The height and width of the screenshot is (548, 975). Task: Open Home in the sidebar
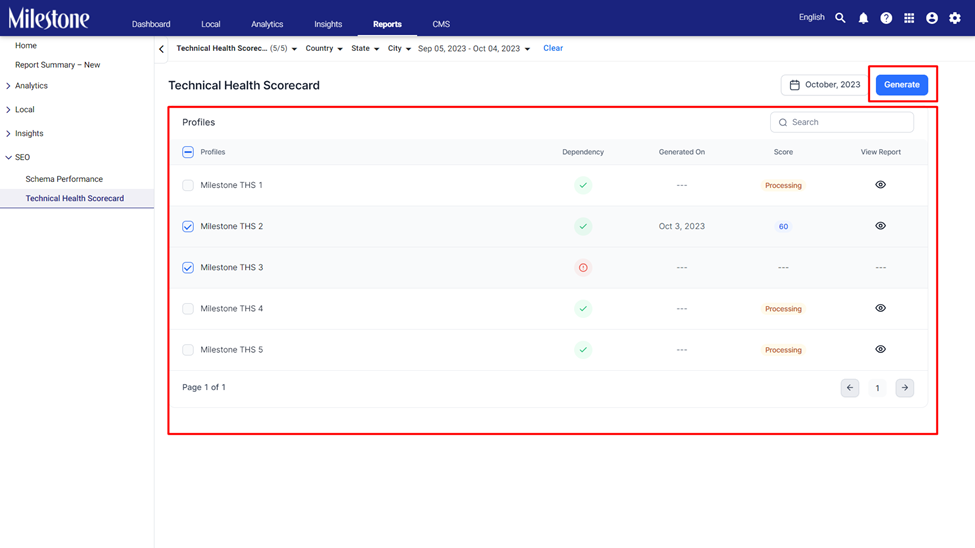pyautogui.click(x=26, y=45)
